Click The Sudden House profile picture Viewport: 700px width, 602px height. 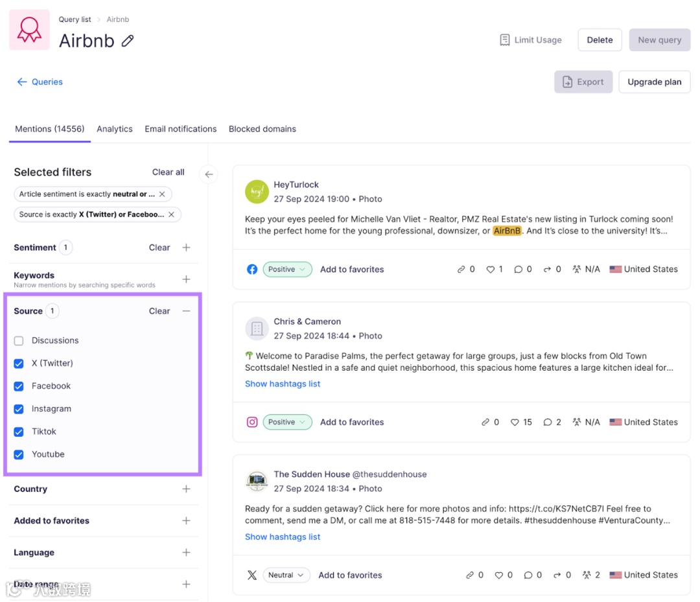click(x=257, y=481)
